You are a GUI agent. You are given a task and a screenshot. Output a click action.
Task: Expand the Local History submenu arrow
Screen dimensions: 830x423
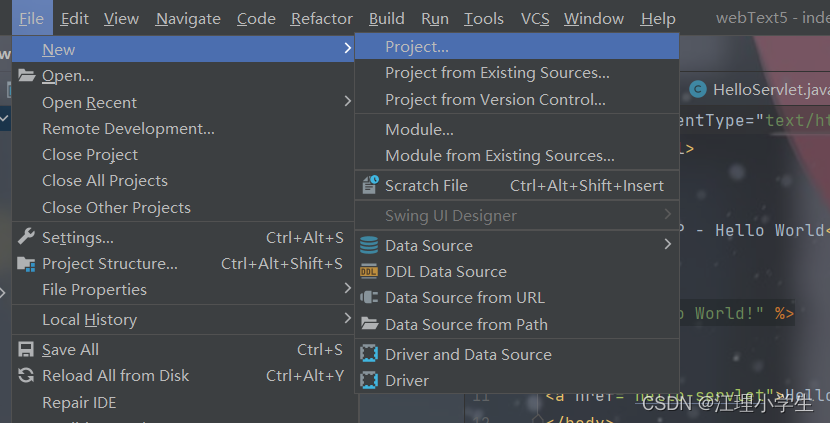[x=347, y=319]
